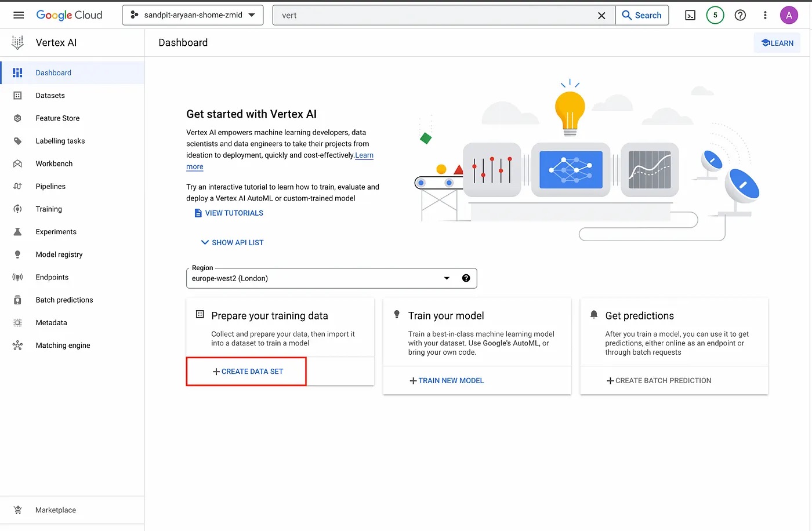The image size is (812, 531).
Task: Click the Training sidebar icon
Action: 17,209
